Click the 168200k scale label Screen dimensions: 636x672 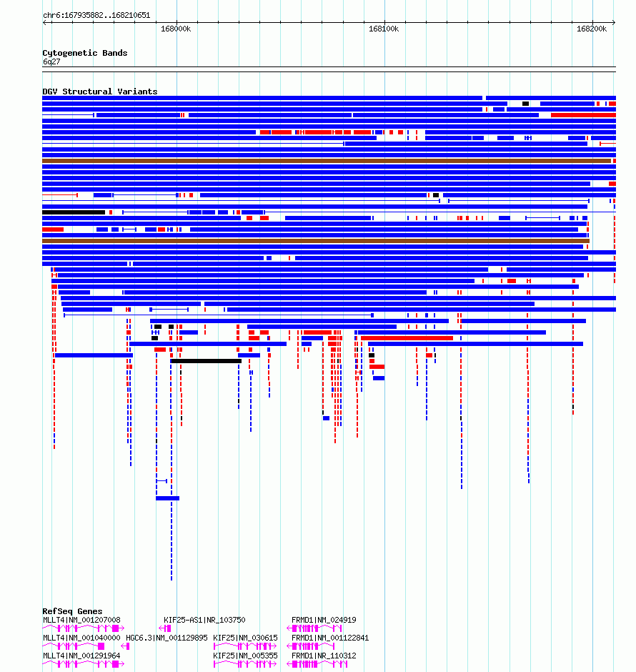tap(592, 29)
